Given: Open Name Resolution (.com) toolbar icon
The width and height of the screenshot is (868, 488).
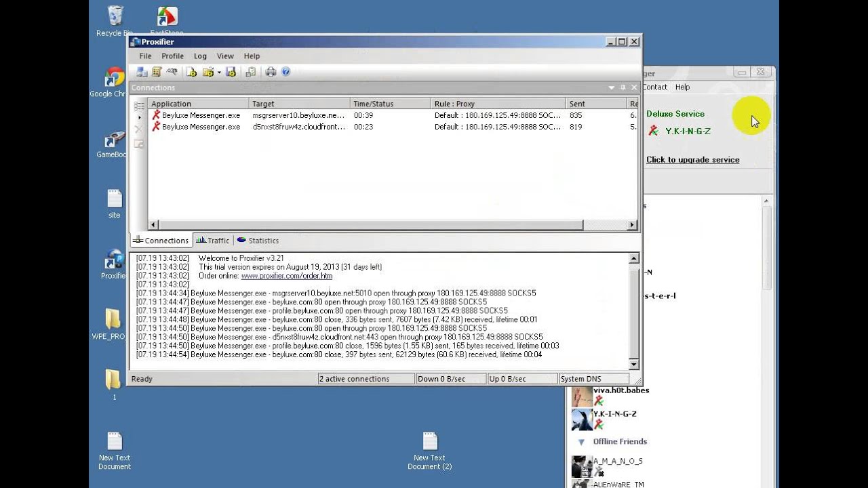Looking at the screenshot, I should pos(172,72).
